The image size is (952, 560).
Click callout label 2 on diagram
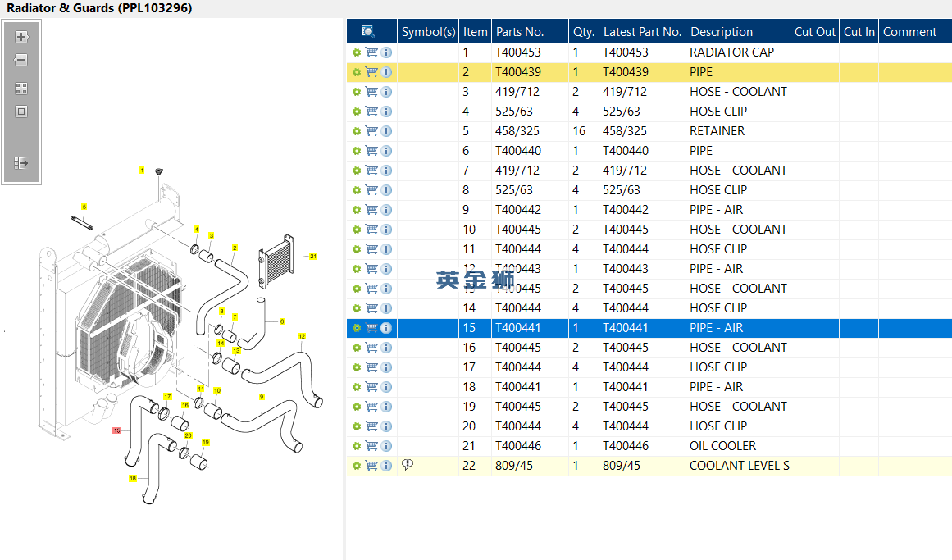(235, 248)
